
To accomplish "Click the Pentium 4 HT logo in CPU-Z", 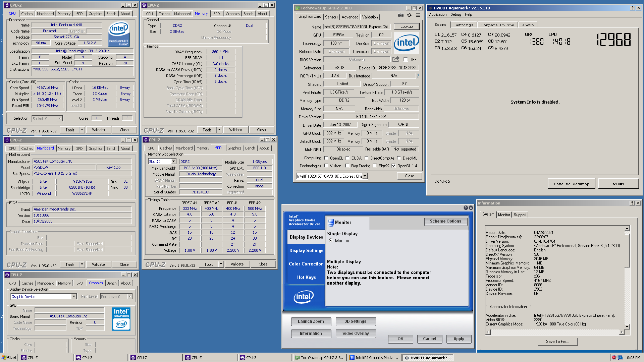I will (x=119, y=34).
